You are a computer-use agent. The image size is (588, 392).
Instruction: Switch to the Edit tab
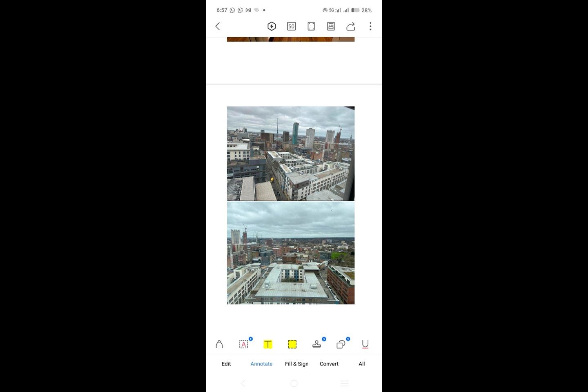[x=226, y=364]
